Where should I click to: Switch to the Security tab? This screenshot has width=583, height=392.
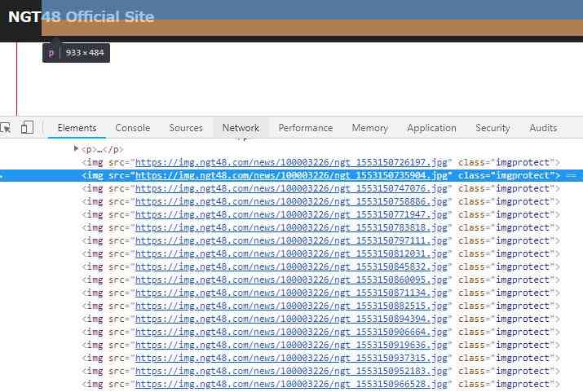click(492, 128)
